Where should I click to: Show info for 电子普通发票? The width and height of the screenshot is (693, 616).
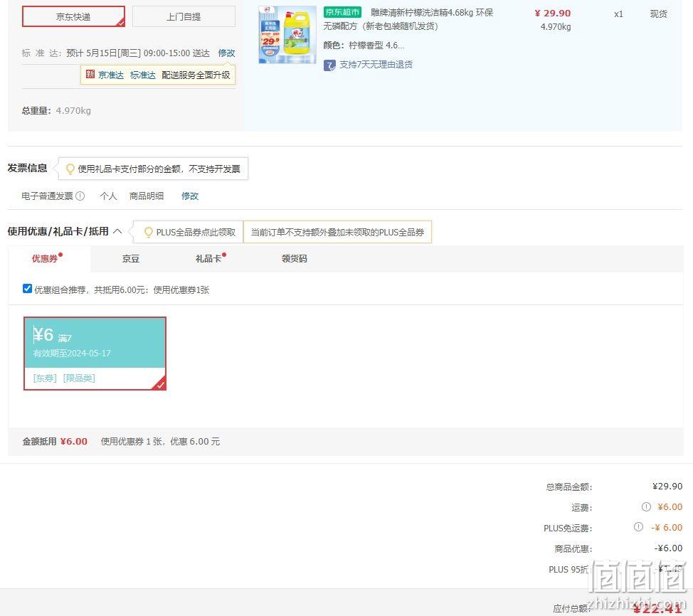click(x=80, y=196)
